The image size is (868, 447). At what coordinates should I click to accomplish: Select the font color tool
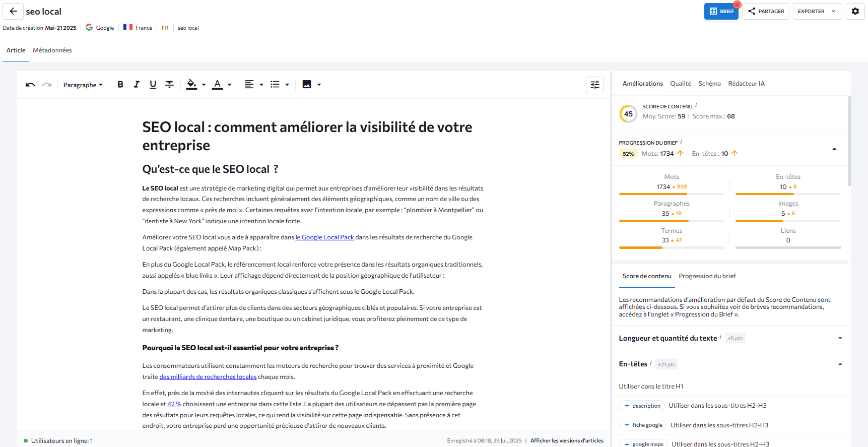click(x=217, y=85)
